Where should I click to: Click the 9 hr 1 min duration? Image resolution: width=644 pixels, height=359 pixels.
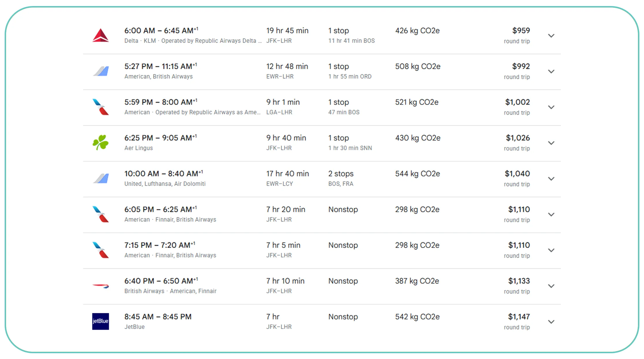[x=283, y=102]
